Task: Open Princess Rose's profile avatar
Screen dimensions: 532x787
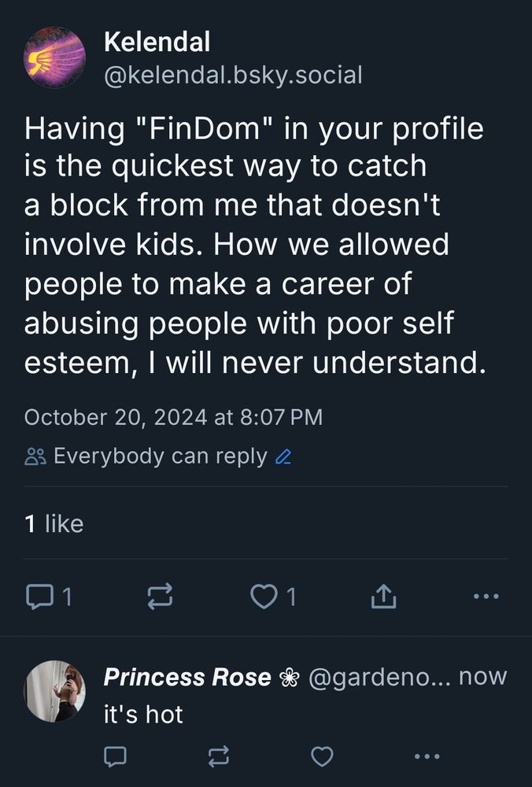Action: point(54,691)
